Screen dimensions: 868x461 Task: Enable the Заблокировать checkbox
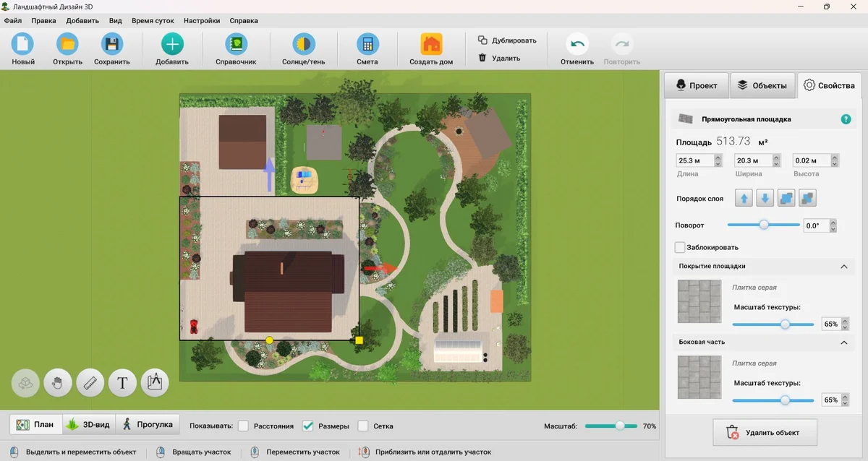680,247
